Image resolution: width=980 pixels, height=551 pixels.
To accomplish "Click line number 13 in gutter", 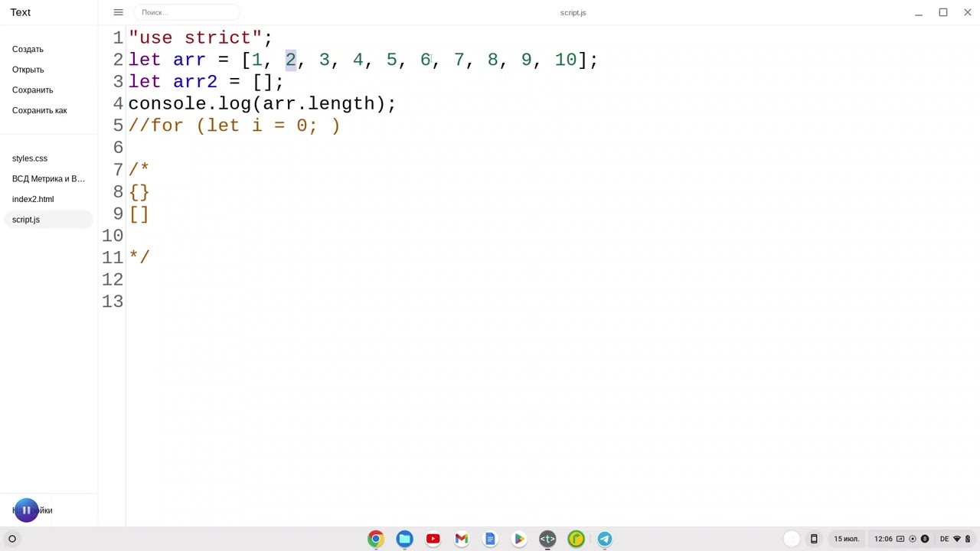I will 113,302.
